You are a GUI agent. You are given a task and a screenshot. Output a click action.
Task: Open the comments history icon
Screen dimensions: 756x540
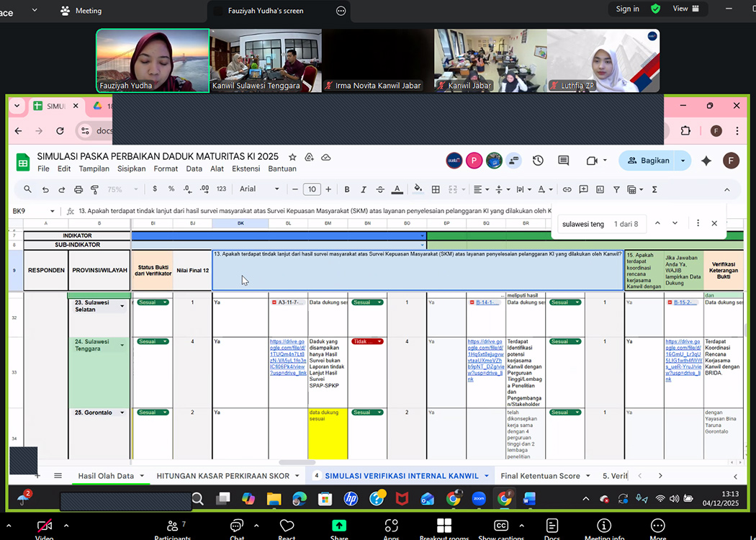(x=563, y=161)
